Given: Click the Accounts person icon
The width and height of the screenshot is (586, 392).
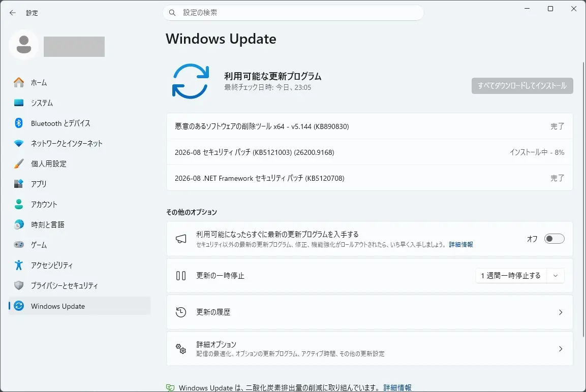Looking at the screenshot, I should click(19, 204).
